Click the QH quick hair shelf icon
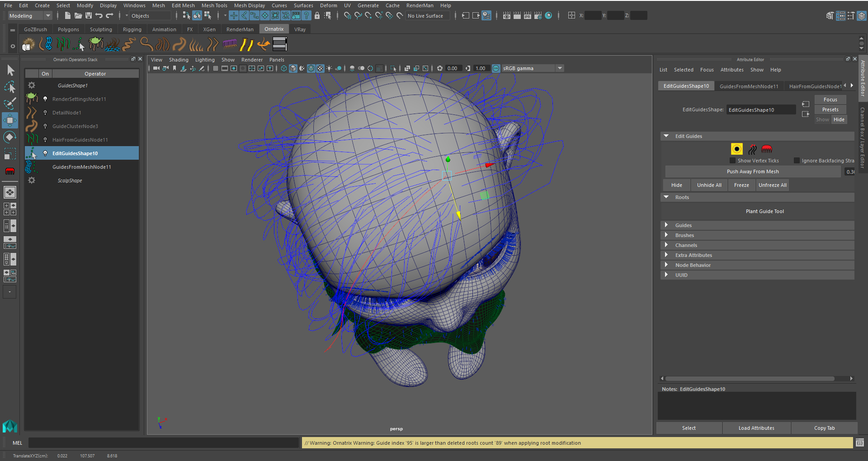 coord(28,45)
